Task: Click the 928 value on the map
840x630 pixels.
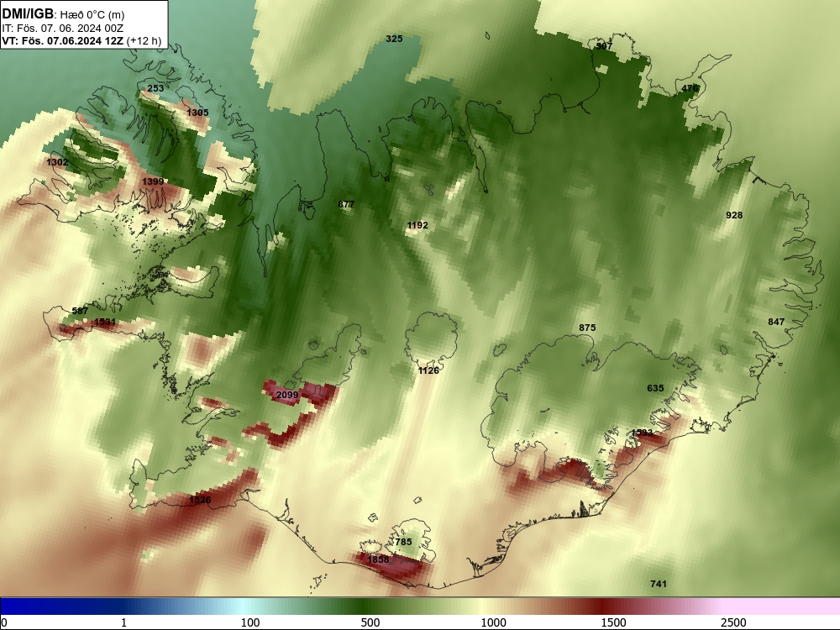Action: pos(734,215)
